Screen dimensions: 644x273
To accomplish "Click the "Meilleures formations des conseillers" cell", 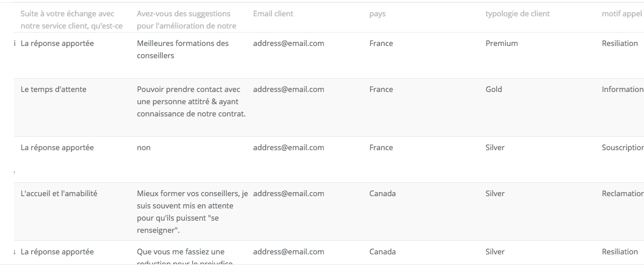I will 183,49.
